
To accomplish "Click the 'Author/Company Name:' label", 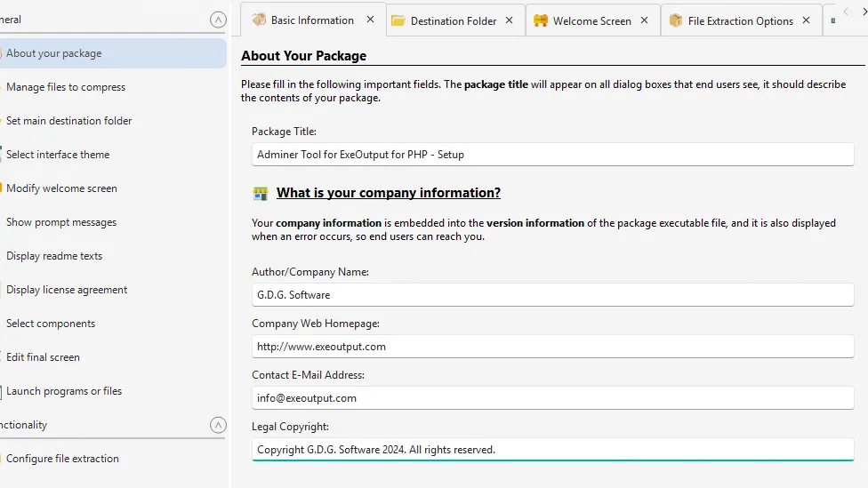I will (x=310, y=272).
